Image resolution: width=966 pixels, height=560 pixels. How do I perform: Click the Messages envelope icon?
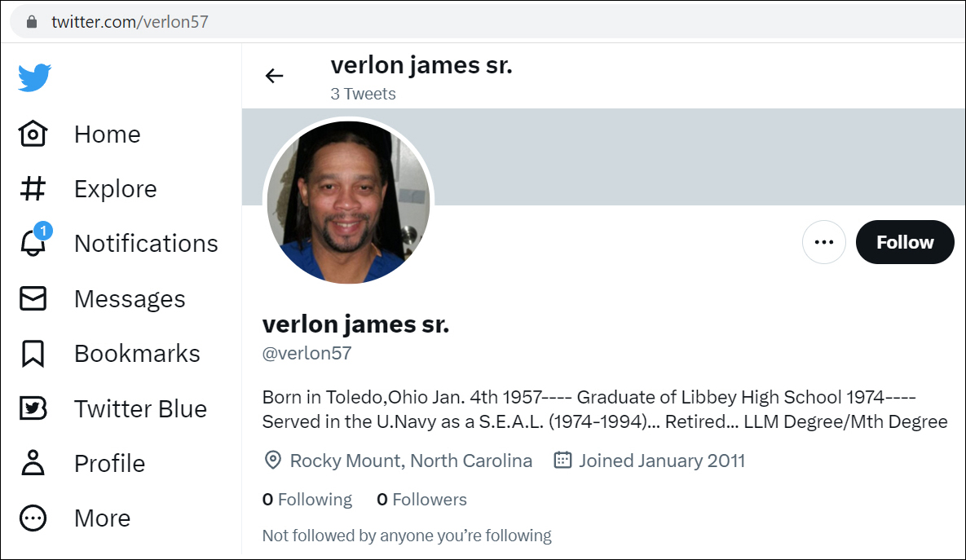pyautogui.click(x=33, y=299)
